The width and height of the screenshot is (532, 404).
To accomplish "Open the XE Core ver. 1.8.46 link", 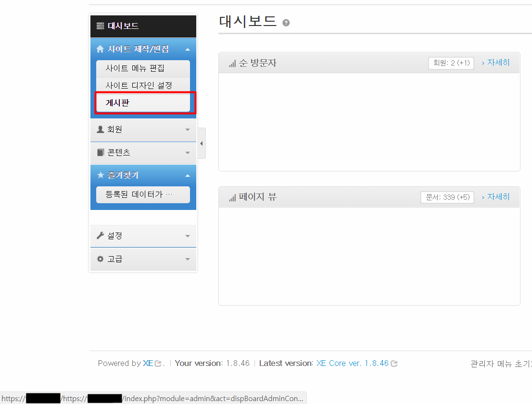I will pos(352,363).
